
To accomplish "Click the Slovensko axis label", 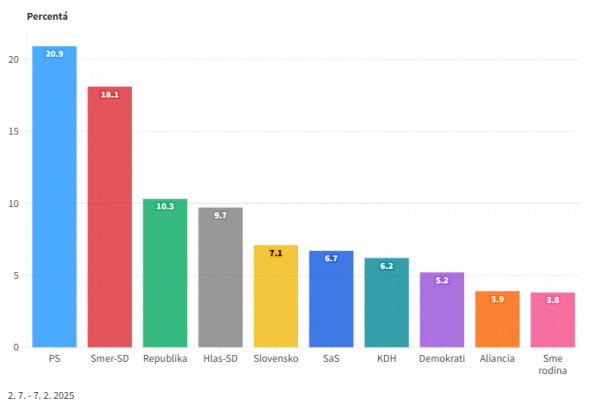I will pyautogui.click(x=276, y=358).
